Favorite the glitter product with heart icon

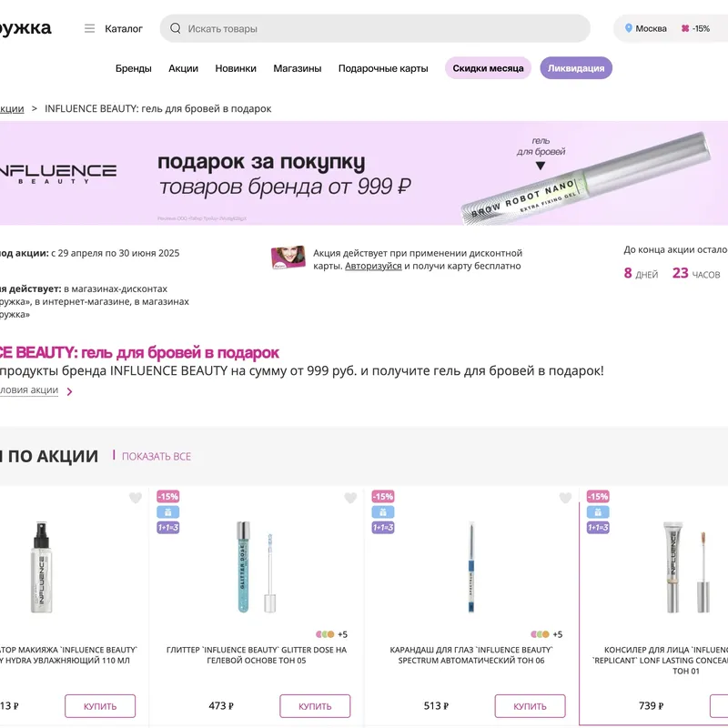coord(350,498)
